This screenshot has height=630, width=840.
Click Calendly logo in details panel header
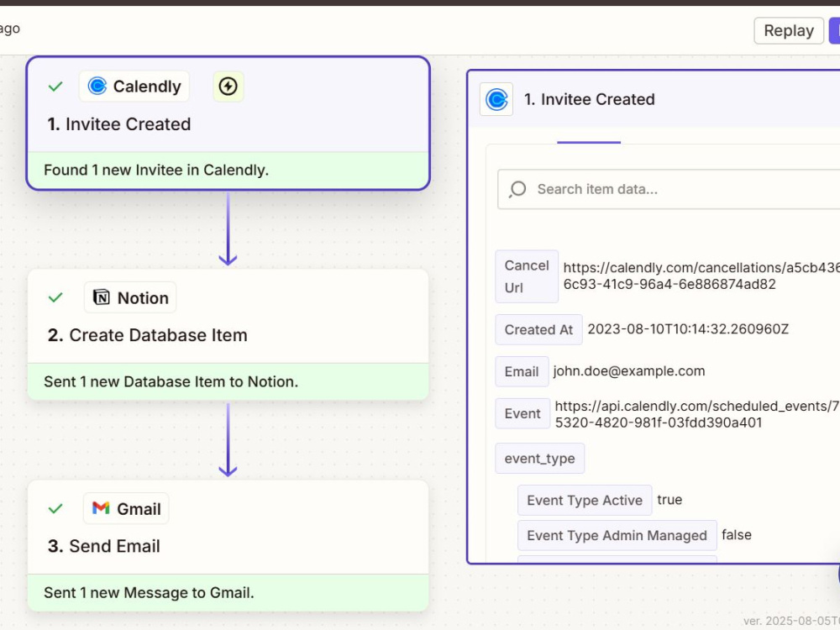pos(496,99)
